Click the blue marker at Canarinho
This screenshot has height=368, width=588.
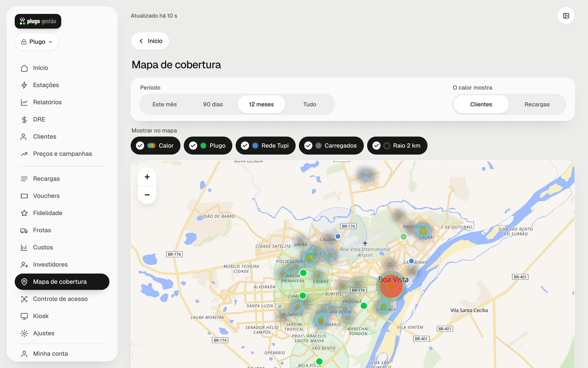tap(411, 261)
